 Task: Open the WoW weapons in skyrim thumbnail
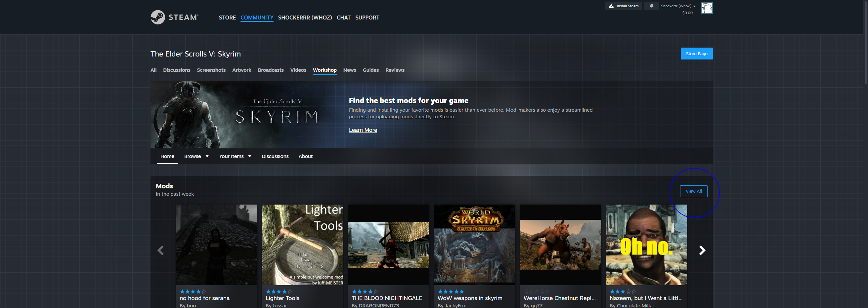474,245
